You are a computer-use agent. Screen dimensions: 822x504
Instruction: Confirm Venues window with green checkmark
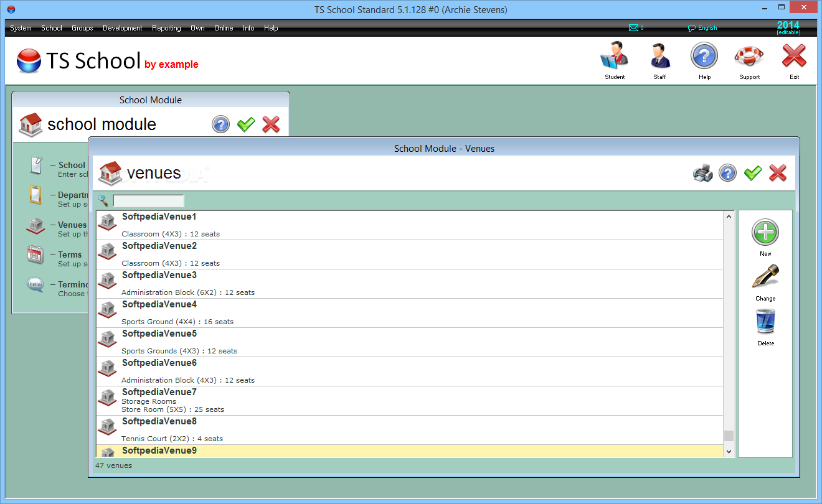pyautogui.click(x=753, y=173)
